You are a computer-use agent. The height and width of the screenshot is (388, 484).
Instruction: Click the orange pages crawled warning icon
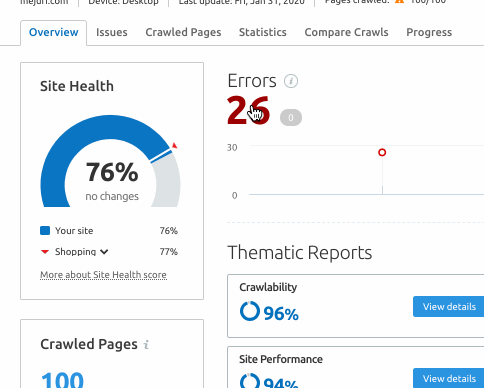click(x=399, y=2)
